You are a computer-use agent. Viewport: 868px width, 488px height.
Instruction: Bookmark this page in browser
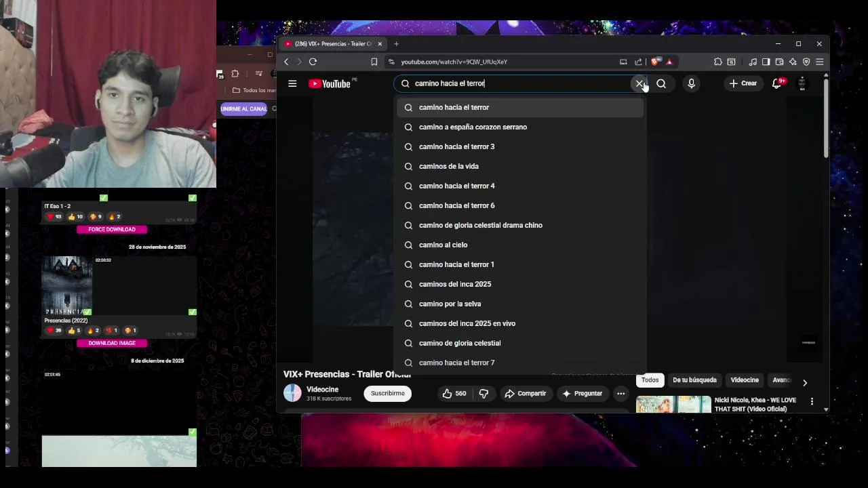(374, 62)
